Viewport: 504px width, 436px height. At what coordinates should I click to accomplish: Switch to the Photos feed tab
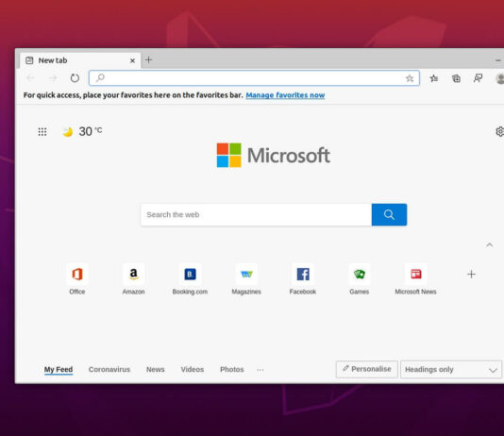[232, 370]
